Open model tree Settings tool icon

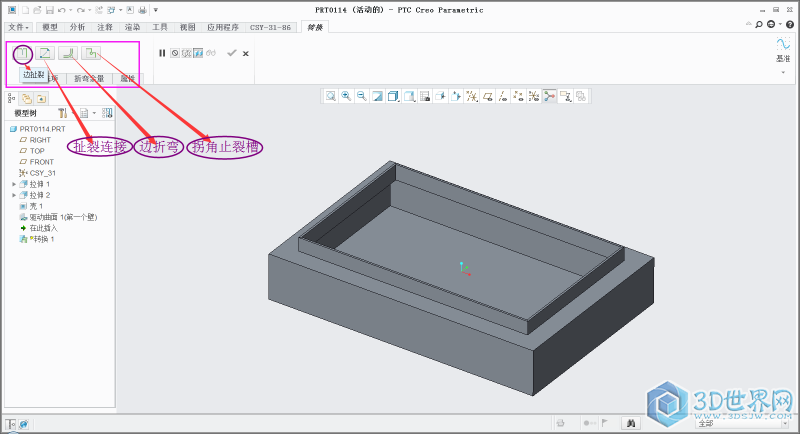pos(63,113)
